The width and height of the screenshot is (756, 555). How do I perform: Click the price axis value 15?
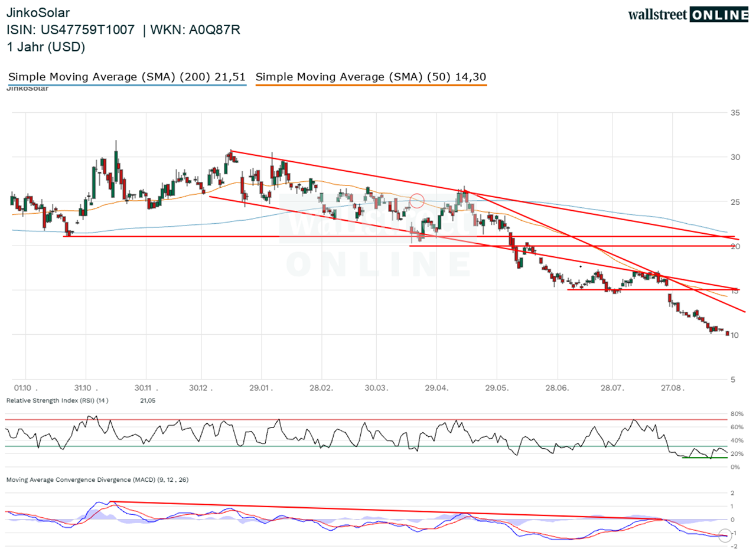(736, 290)
